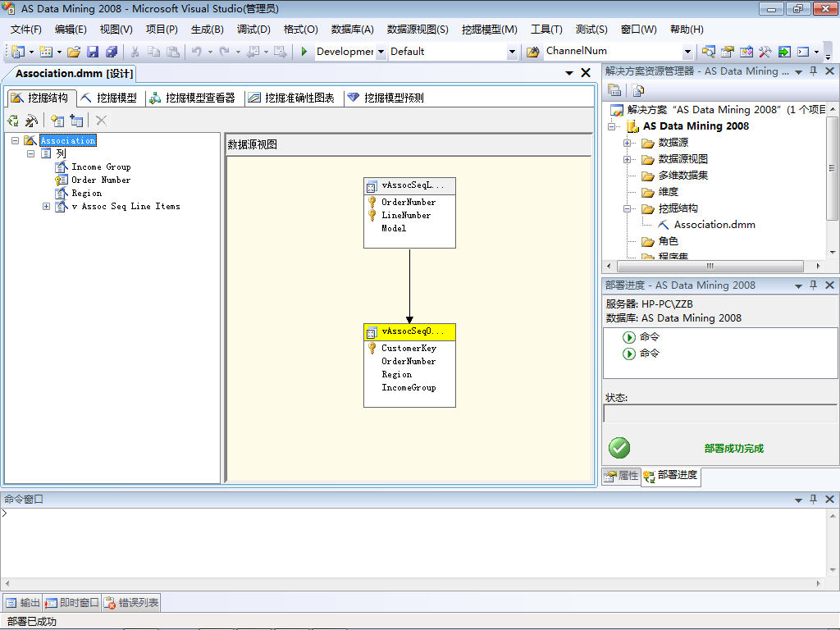Click the Copy icon in toolbar

[x=153, y=52]
